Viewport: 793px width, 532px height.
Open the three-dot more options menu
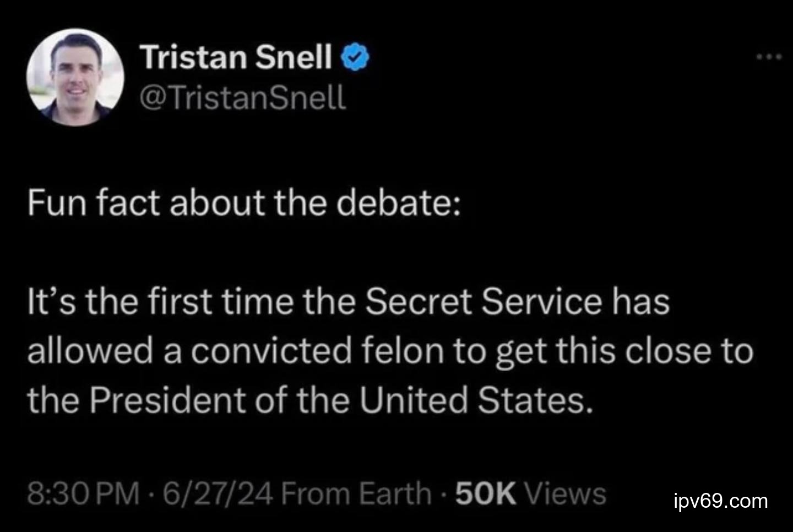click(768, 57)
